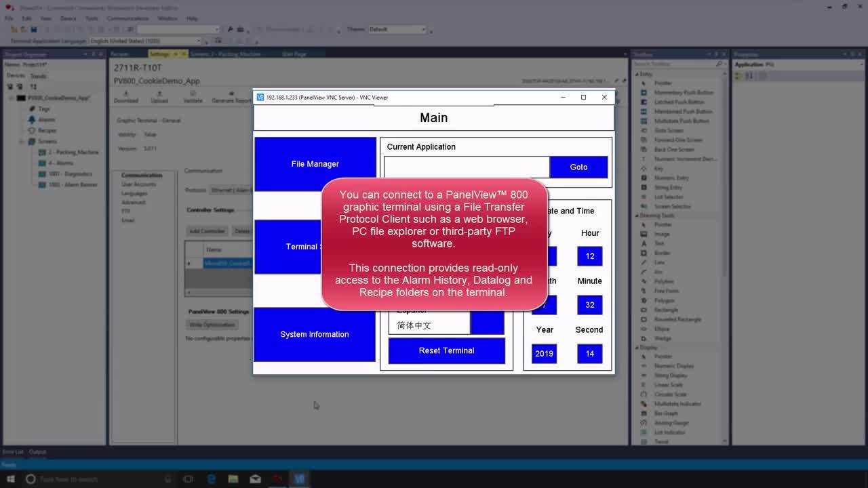The width and height of the screenshot is (868, 488).
Task: Open System Information on the terminal
Action: pyautogui.click(x=315, y=334)
